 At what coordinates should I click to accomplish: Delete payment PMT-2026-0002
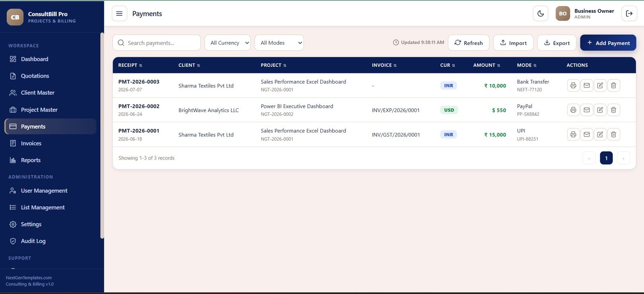click(613, 110)
